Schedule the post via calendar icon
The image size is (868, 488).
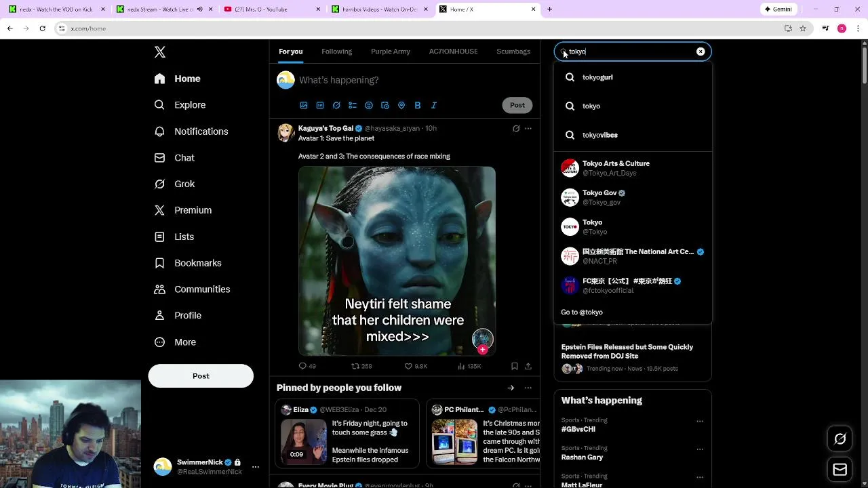(x=385, y=106)
